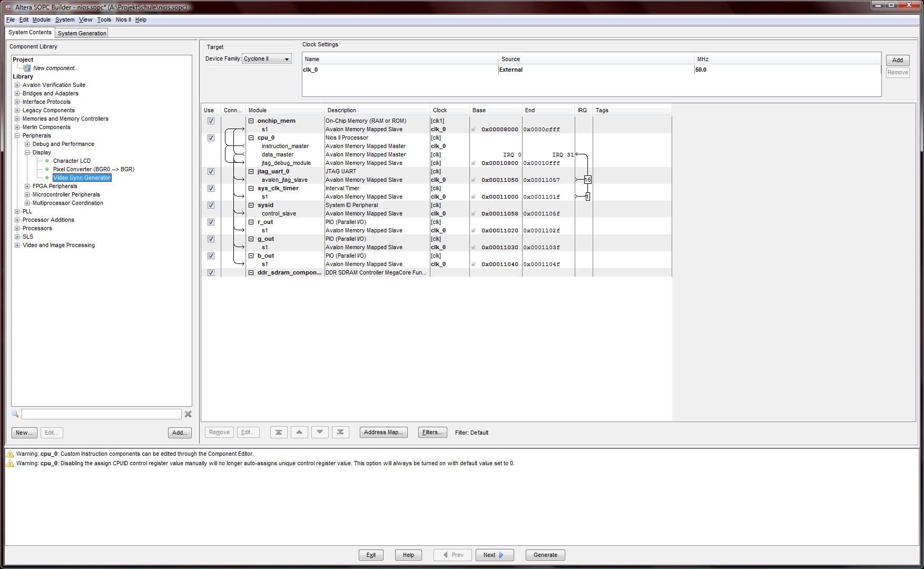Click the move-down arrow button
The width and height of the screenshot is (924, 569).
pos(320,432)
